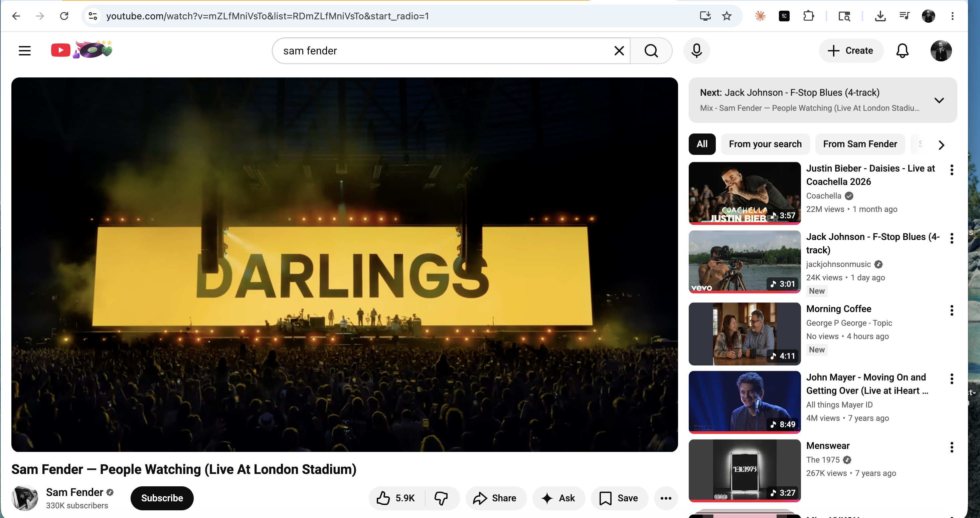Click the Ask sparkle button
This screenshot has width=980, height=518.
click(x=558, y=498)
